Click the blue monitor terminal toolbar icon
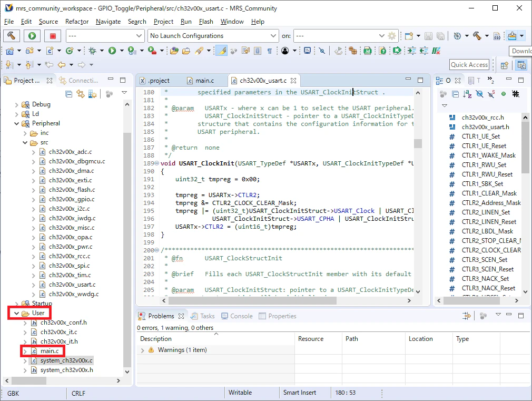Viewport: 532px width, 401px height. click(308, 51)
